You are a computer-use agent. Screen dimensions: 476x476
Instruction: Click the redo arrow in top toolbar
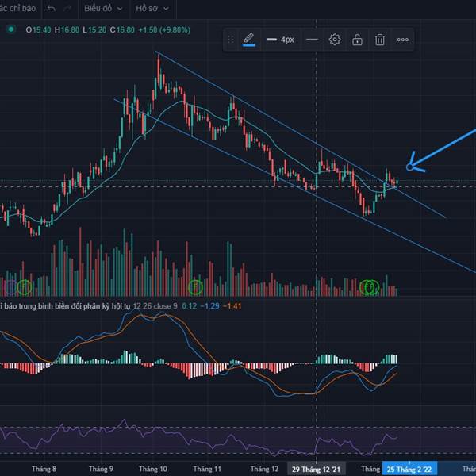(x=67, y=8)
